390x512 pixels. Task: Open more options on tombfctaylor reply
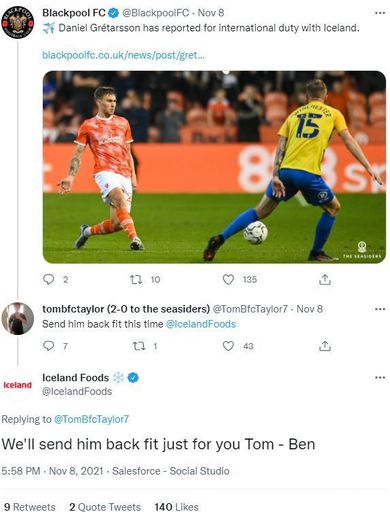380,309
